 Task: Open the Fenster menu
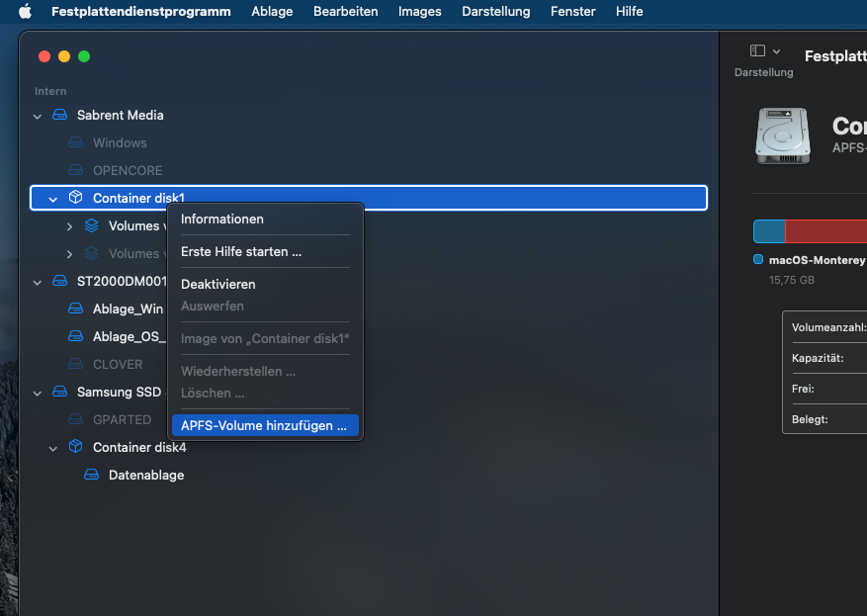[572, 11]
